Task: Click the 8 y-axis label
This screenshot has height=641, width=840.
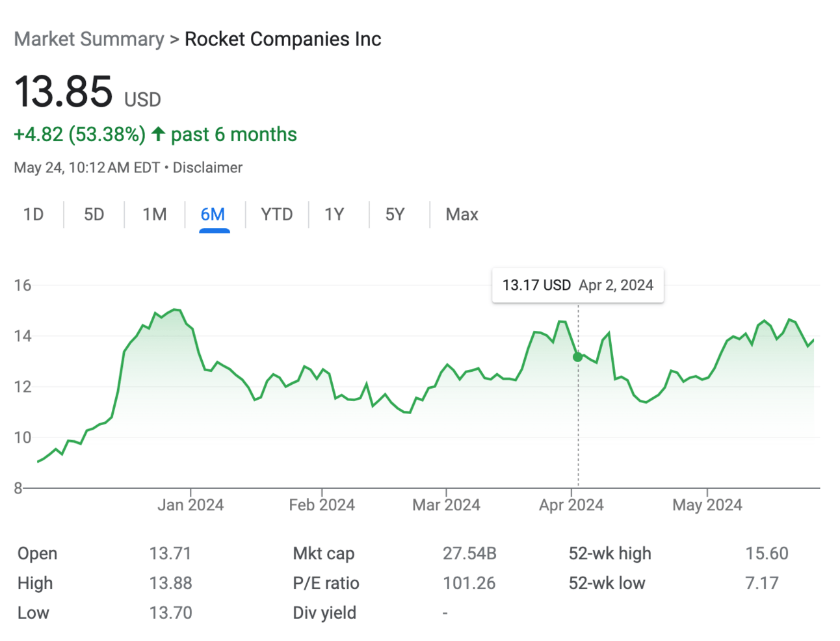Action: (x=18, y=488)
